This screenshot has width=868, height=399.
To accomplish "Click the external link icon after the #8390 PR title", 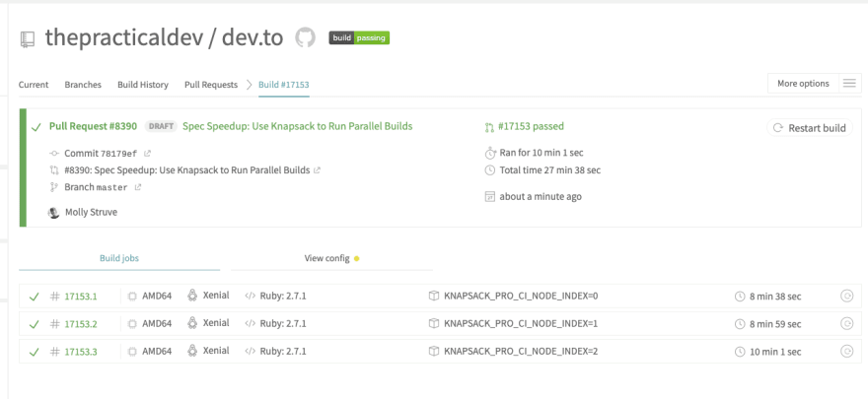I will (x=318, y=170).
